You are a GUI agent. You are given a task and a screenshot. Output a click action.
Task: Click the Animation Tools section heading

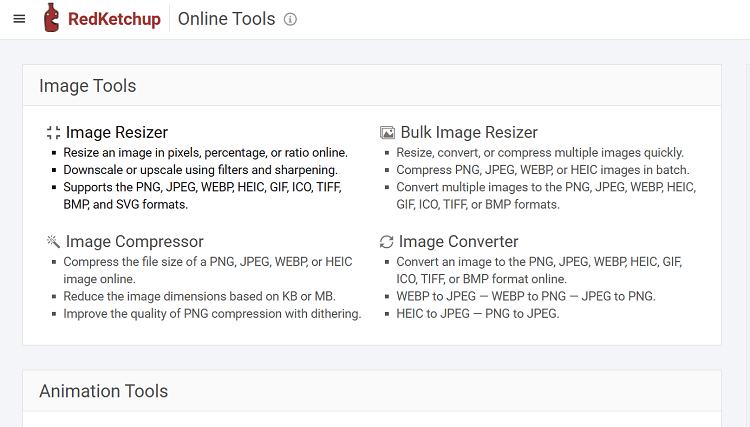[103, 391]
